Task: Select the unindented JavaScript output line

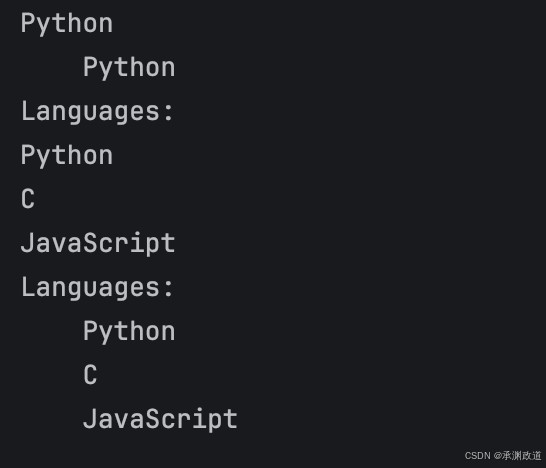Action: pyautogui.click(x=98, y=243)
